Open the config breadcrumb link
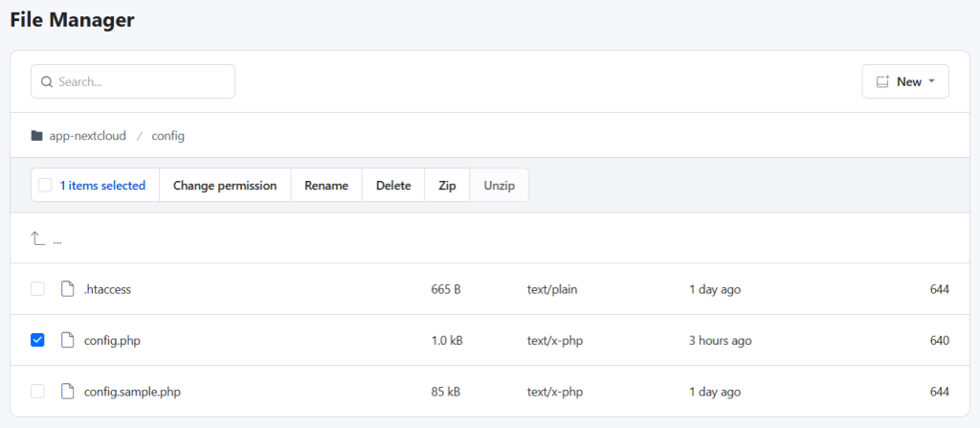The image size is (980, 428). (167, 136)
